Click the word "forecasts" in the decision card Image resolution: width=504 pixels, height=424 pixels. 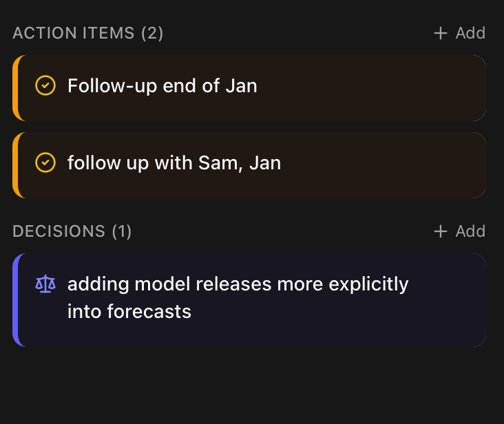click(x=149, y=312)
